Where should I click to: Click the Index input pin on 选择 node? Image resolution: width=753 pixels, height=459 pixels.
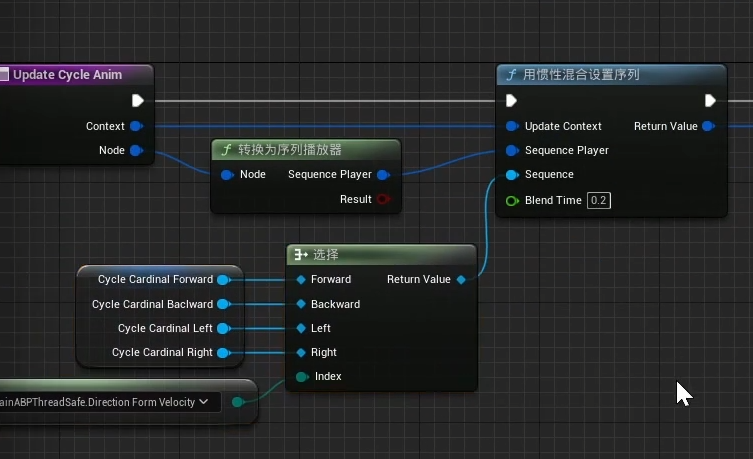coord(302,377)
